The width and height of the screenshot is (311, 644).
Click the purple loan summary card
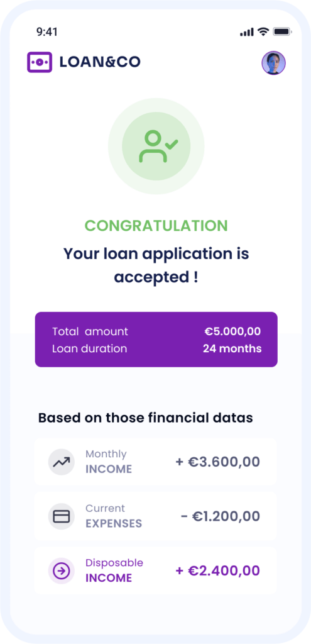click(156, 339)
